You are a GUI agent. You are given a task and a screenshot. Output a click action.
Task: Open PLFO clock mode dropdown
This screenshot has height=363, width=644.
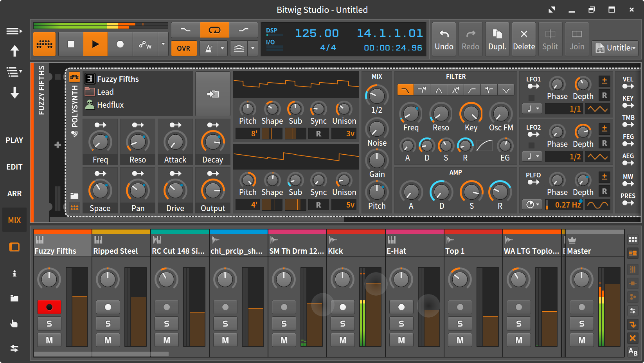[x=532, y=204]
